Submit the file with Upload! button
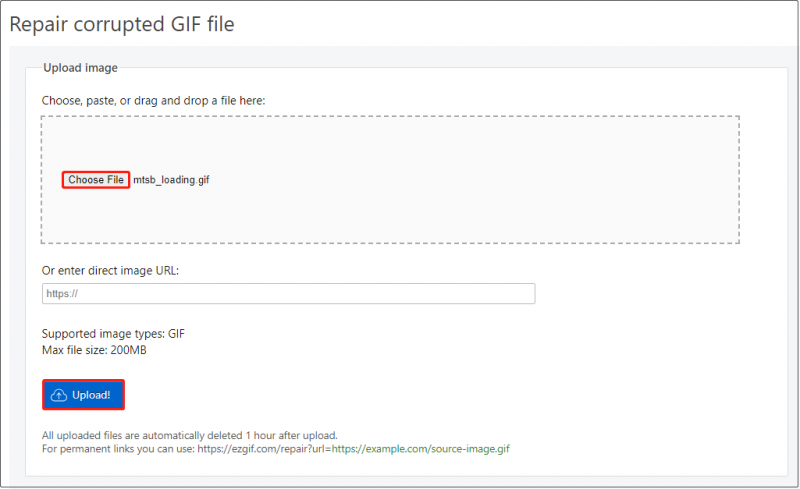The height and width of the screenshot is (489, 800). (x=83, y=395)
